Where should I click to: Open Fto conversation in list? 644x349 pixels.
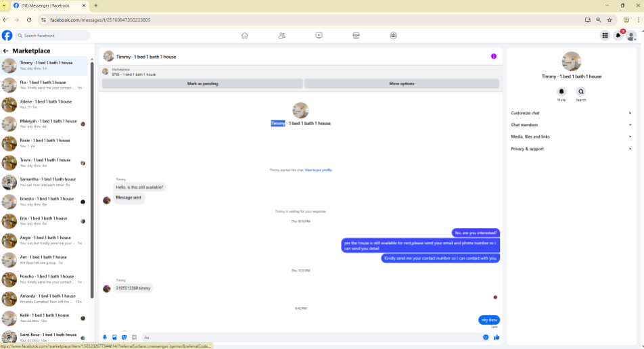coord(44,85)
